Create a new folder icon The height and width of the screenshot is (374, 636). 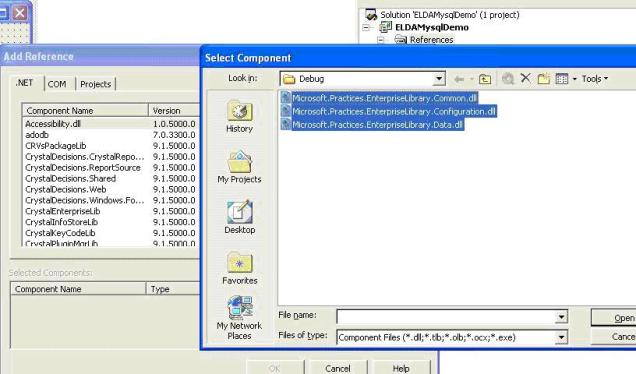[x=544, y=79]
